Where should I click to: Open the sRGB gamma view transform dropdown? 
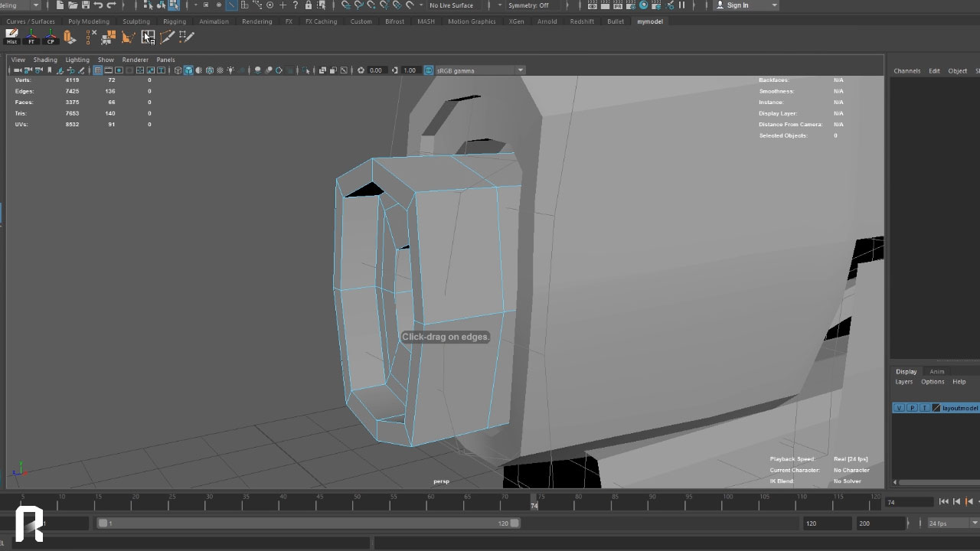coord(521,70)
